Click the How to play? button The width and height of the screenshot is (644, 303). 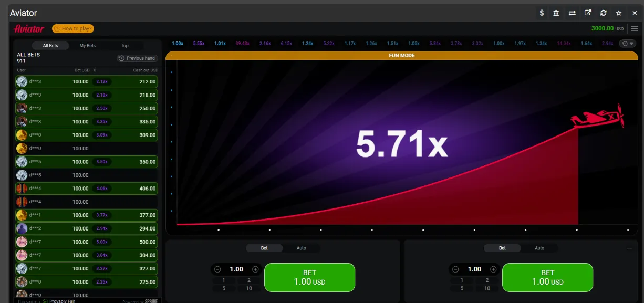(x=73, y=29)
